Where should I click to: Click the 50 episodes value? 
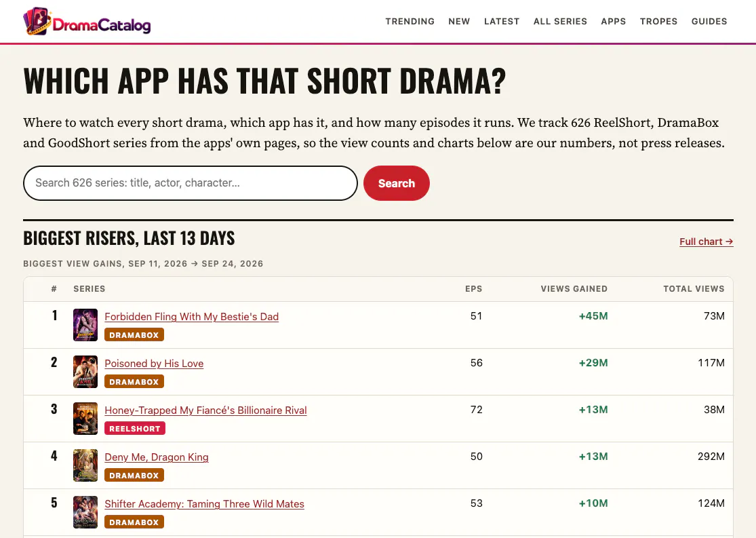tap(477, 457)
